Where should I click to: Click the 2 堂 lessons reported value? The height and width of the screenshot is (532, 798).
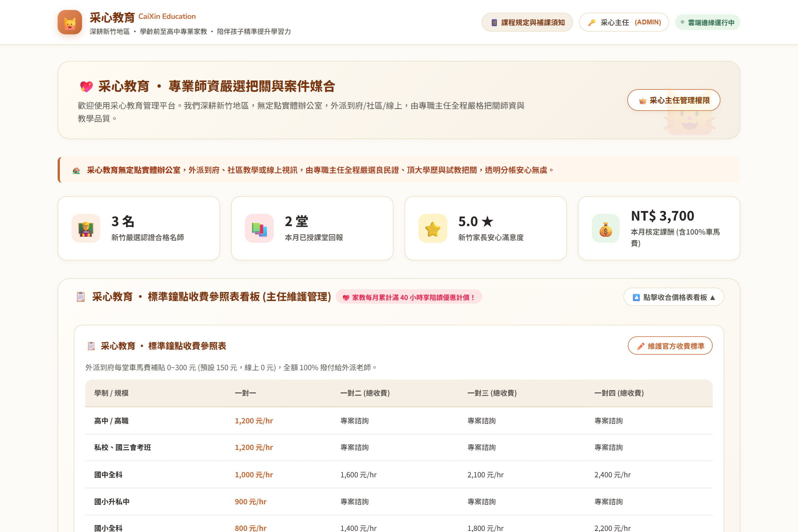297,222
